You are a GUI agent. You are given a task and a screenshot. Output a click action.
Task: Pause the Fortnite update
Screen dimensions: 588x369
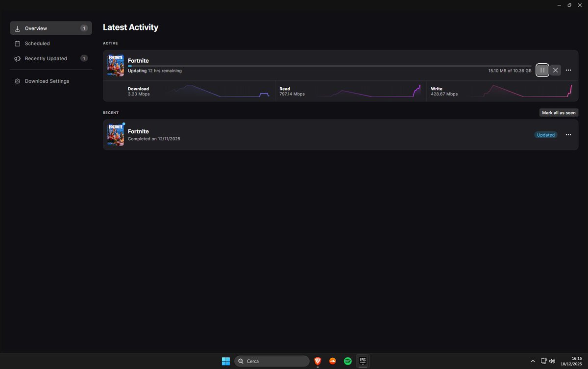[542, 70]
